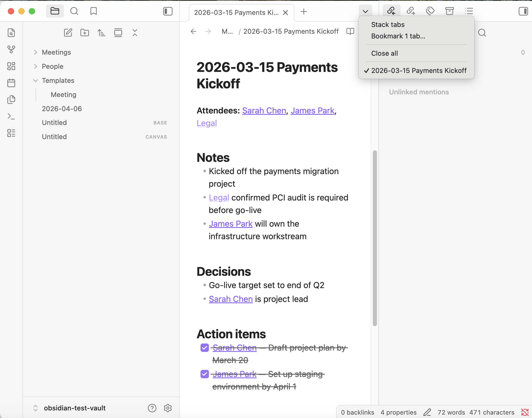
Task: Uncheck Sarah Chen's draft project plan task
Action: [205, 348]
